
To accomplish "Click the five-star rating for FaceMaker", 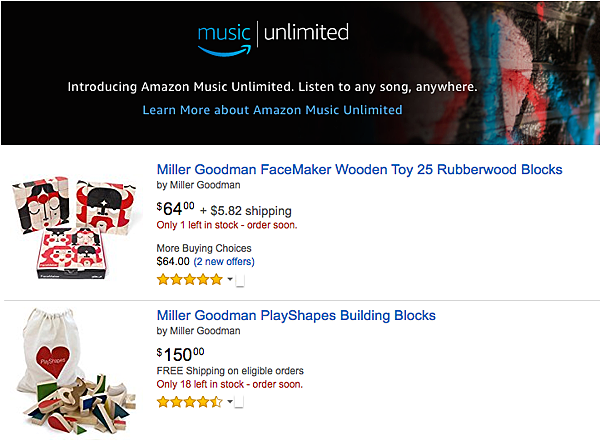I will [x=189, y=279].
